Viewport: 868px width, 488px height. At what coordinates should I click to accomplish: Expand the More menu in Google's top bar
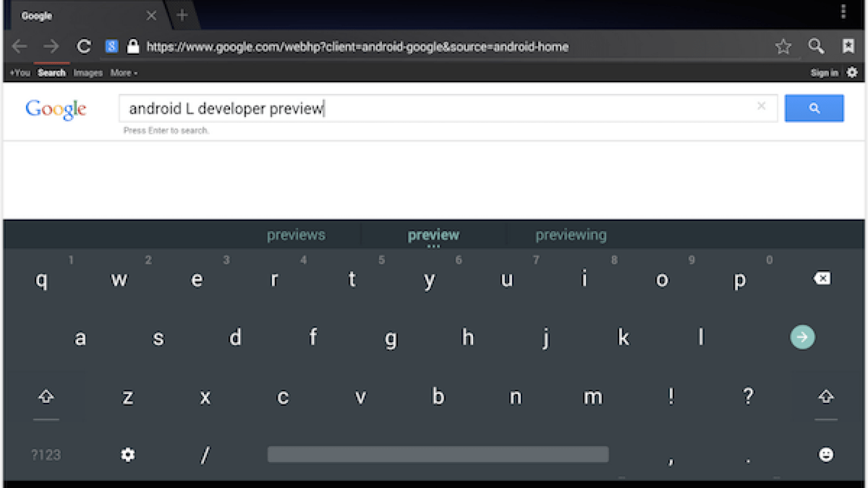(123, 73)
